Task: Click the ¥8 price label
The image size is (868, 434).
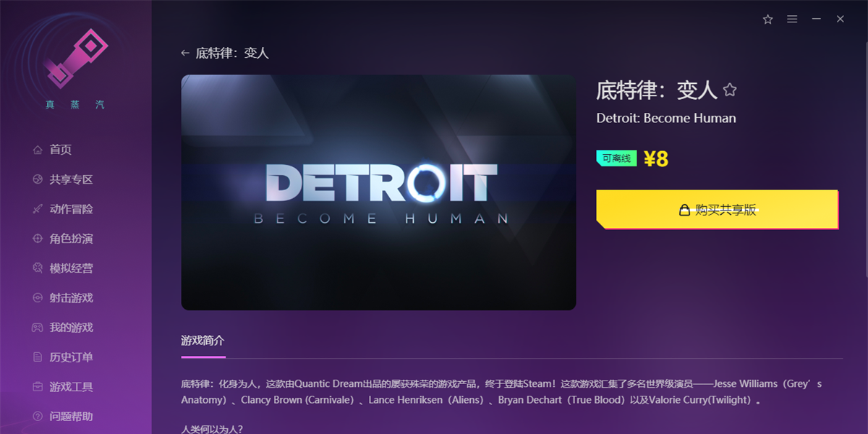Action: 656,158
